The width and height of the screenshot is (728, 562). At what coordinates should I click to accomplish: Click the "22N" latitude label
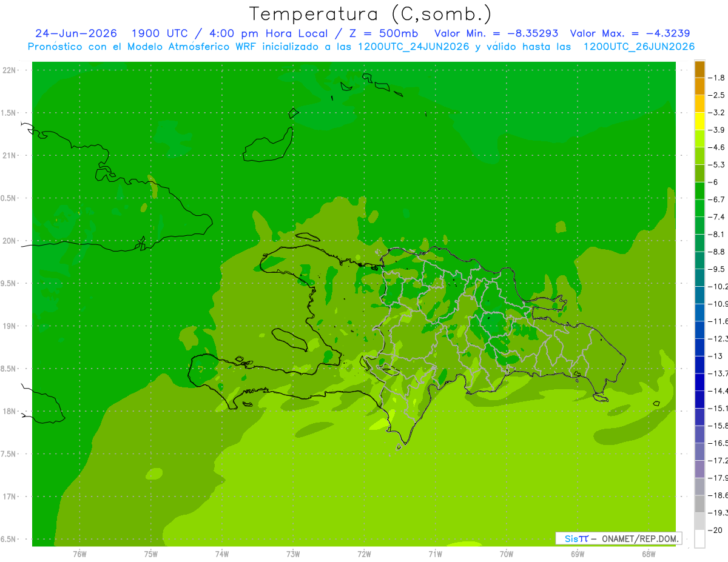pos(8,70)
